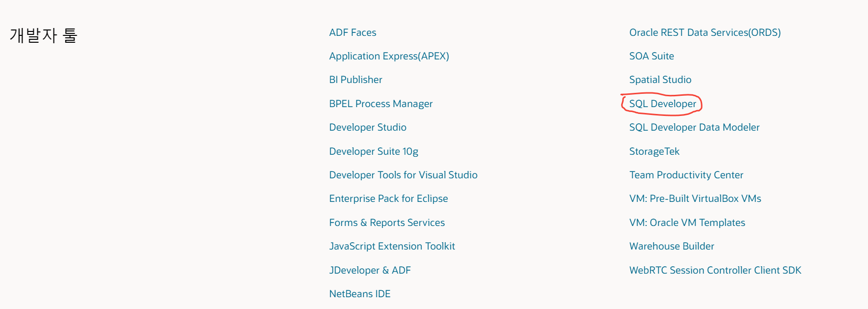Open Team Productivity Center link
The width and height of the screenshot is (868, 309).
(686, 175)
